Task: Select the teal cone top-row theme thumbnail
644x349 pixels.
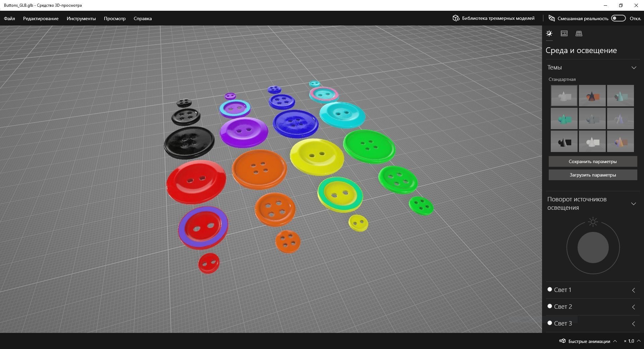Action: [621, 96]
